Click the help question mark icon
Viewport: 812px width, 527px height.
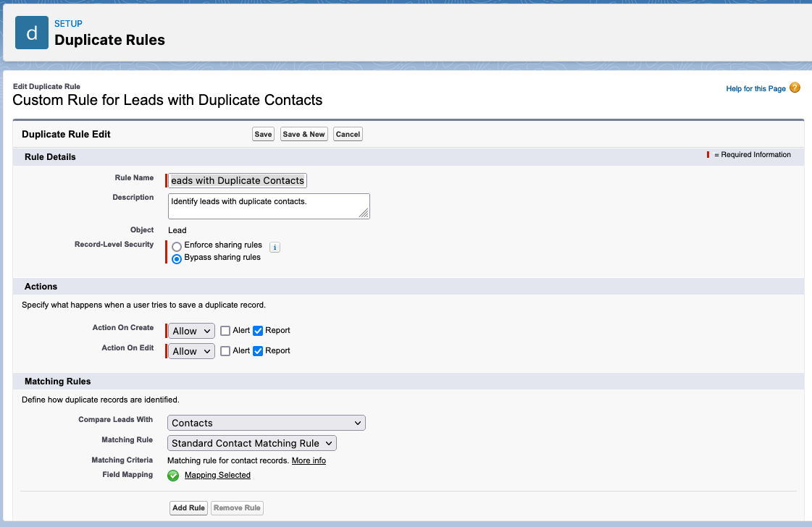795,88
